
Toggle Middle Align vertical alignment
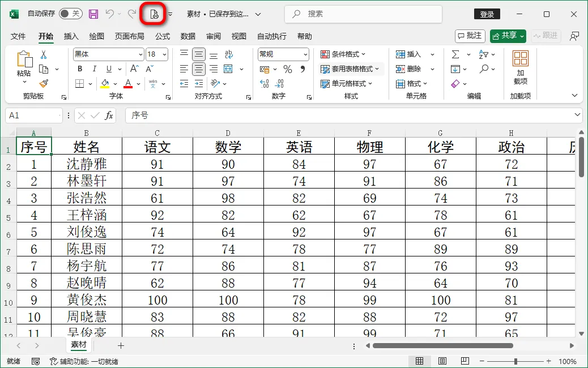click(199, 55)
